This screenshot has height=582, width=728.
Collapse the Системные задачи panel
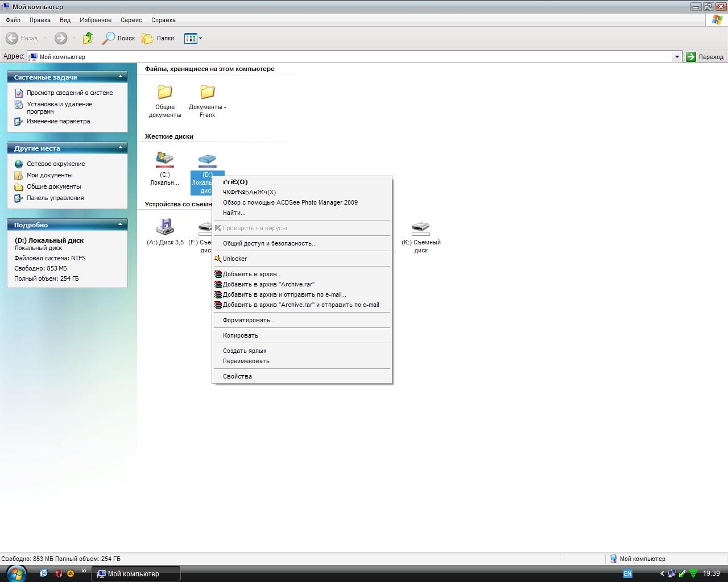pos(120,77)
